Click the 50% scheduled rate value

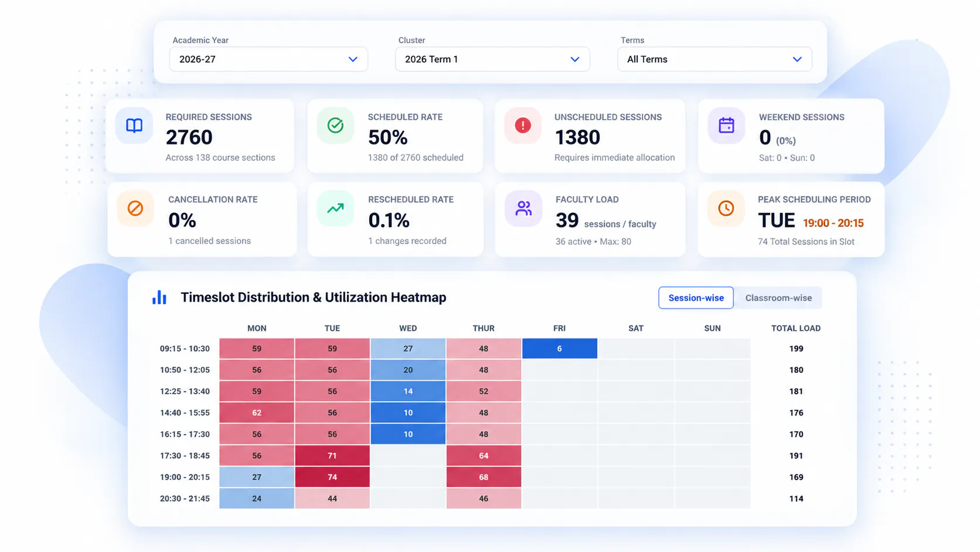[x=387, y=137]
